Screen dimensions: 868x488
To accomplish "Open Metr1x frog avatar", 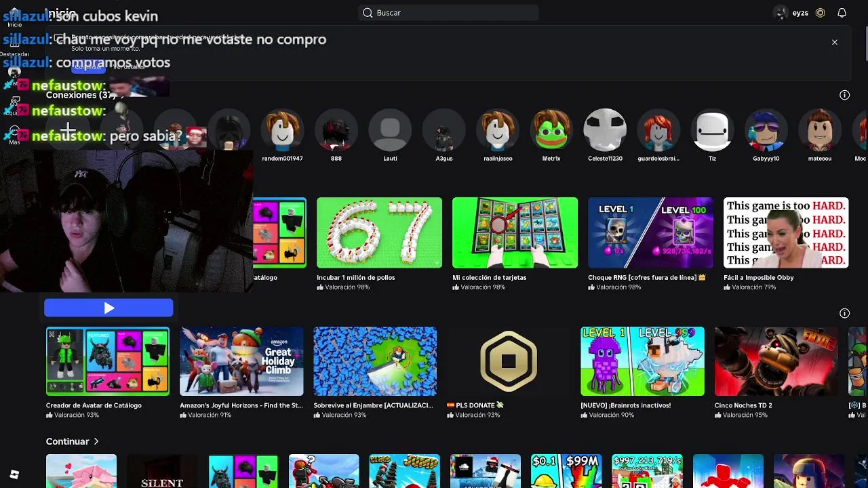I will (551, 129).
